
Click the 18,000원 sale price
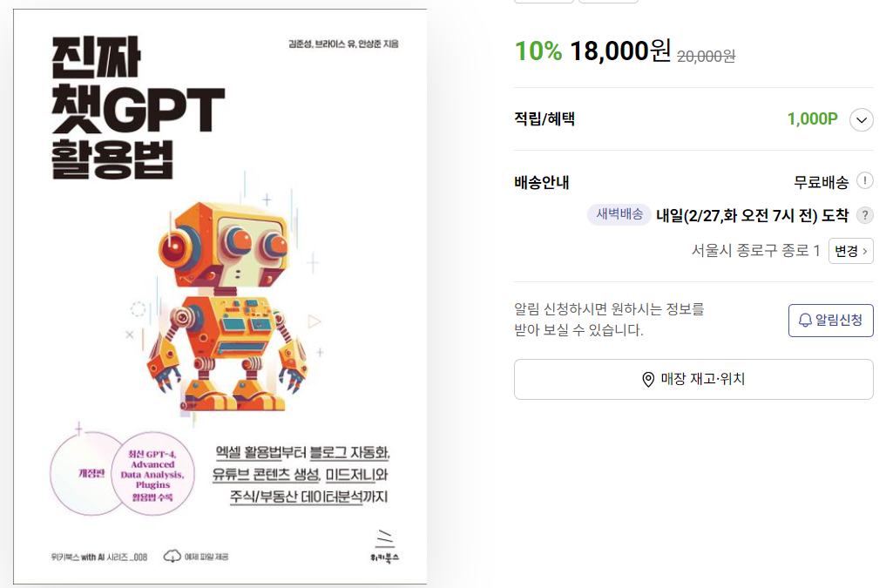coord(620,51)
